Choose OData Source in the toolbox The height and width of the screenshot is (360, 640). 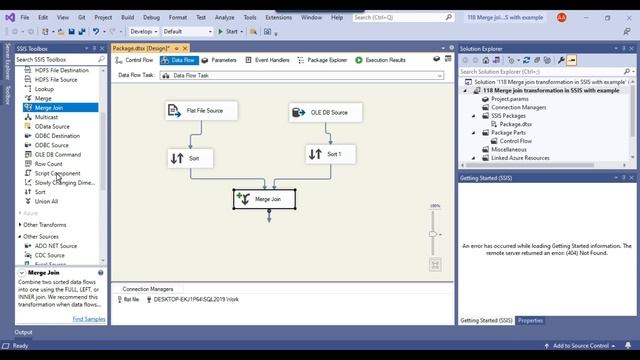pos(52,127)
